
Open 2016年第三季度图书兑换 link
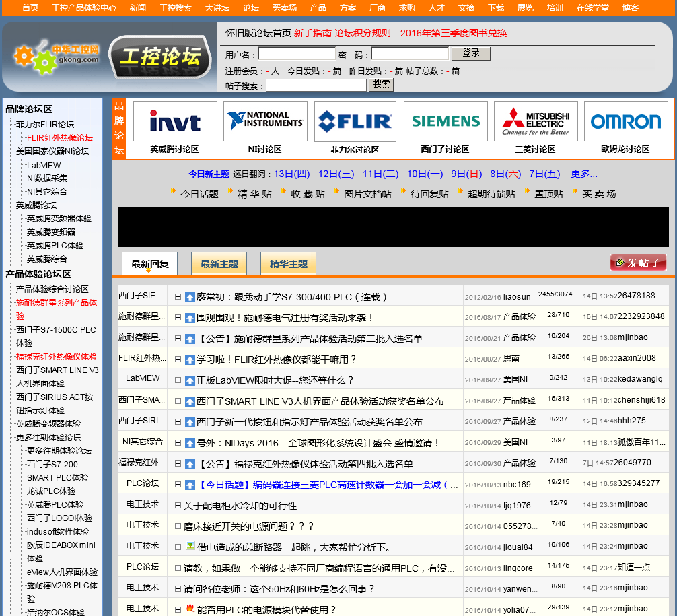[x=454, y=33]
